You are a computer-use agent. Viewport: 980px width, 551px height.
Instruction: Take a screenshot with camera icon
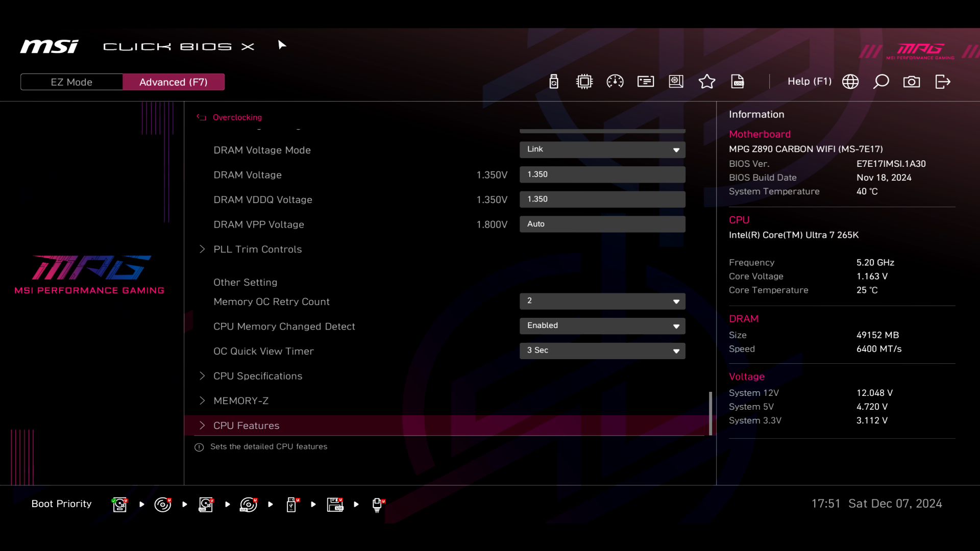click(x=912, y=82)
